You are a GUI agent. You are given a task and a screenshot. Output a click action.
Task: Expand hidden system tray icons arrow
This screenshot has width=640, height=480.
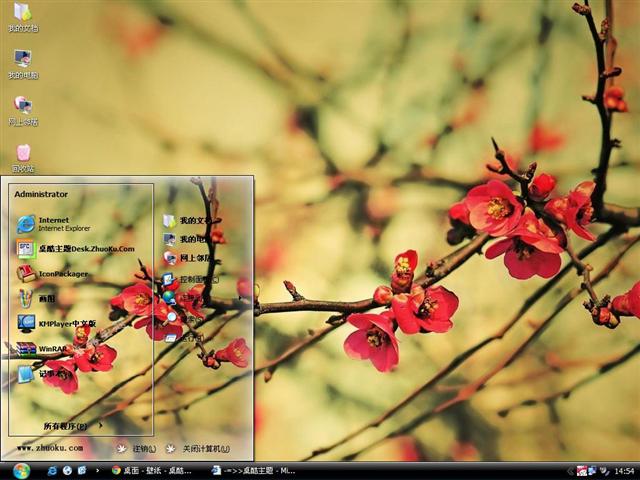[x=570, y=471]
